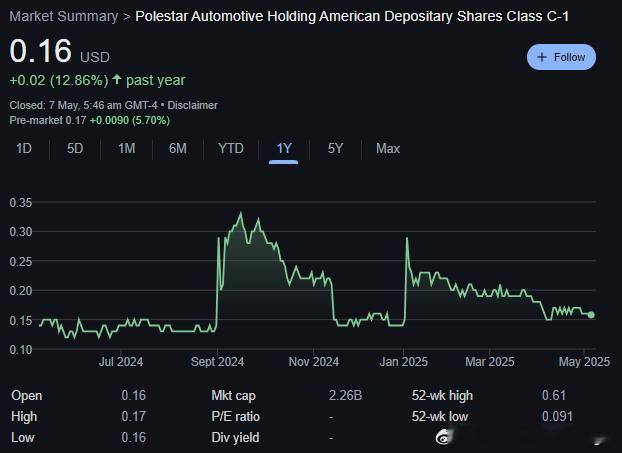Click the Polestar Automotive Holding title
622x453 pixels.
[x=352, y=17]
